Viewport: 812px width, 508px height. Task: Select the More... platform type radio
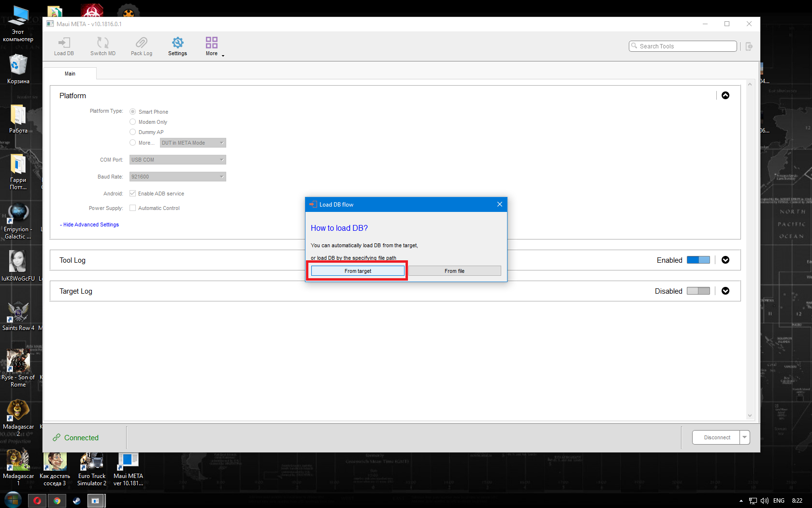(x=132, y=143)
